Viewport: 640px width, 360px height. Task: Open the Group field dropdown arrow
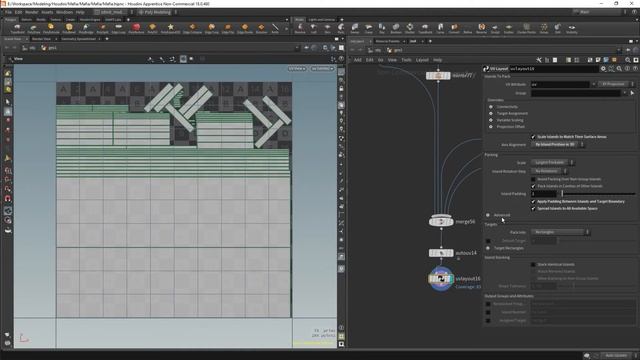[x=625, y=93]
